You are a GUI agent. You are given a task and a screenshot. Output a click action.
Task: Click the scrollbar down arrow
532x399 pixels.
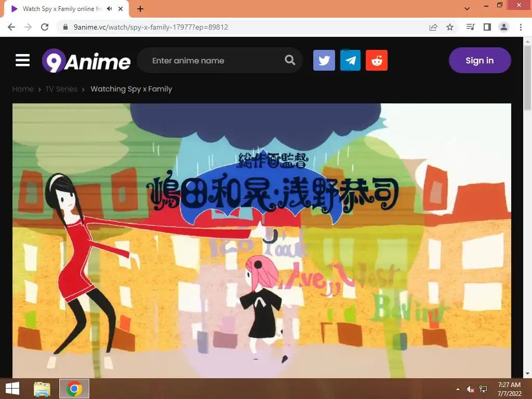527,374
